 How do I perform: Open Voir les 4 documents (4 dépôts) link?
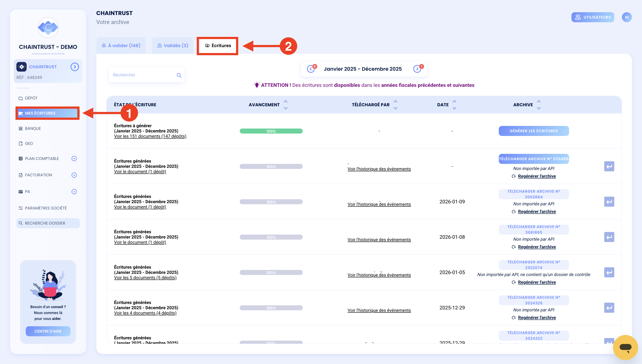[x=145, y=313]
